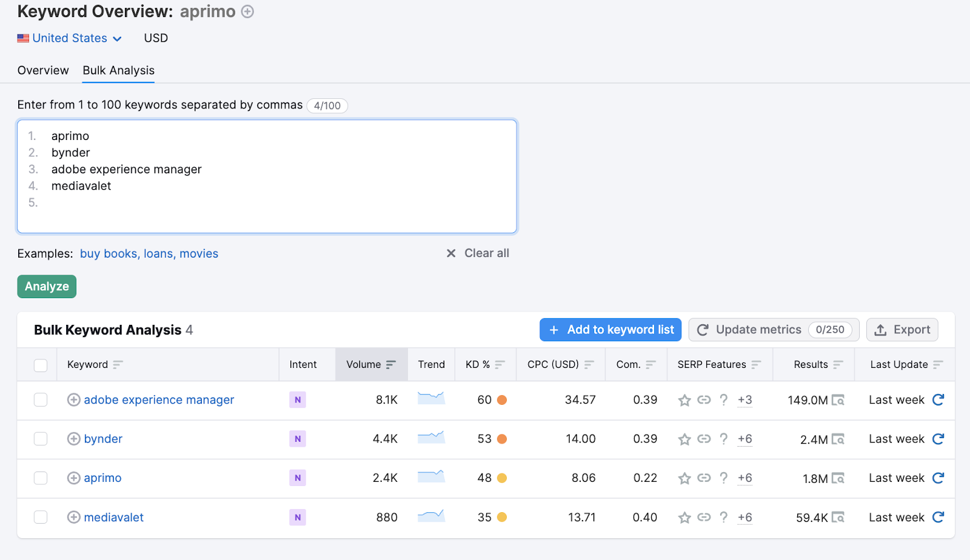
Task: Click plus icon beside adobe experience manager
Action: [x=73, y=400]
